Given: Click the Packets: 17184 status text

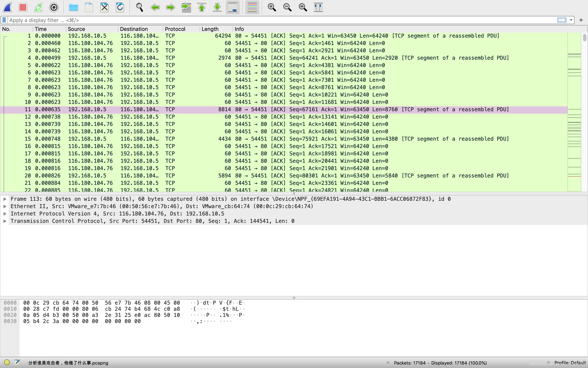Looking at the screenshot, I should (x=410, y=363).
